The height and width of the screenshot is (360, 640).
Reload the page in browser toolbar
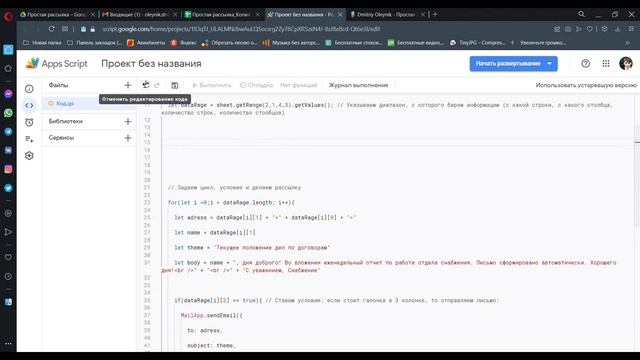click(x=51, y=29)
